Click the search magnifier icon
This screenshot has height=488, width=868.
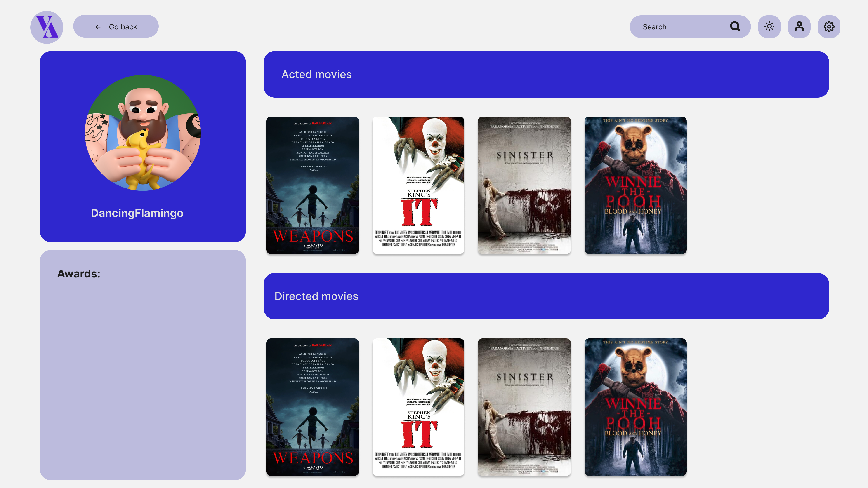pyautogui.click(x=735, y=27)
